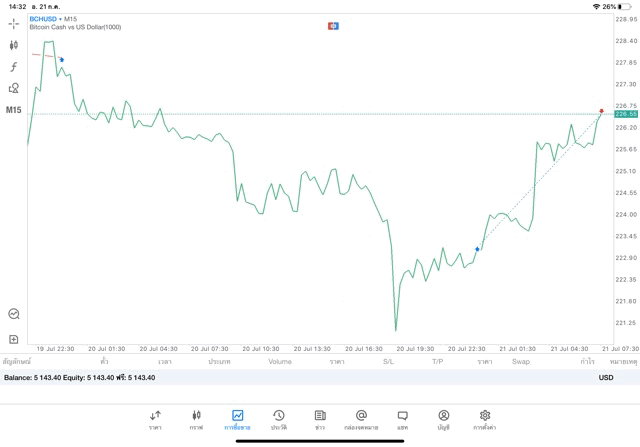Open the chart trade icon on left sidebar
This screenshot has width=640, height=447.
[x=14, y=314]
